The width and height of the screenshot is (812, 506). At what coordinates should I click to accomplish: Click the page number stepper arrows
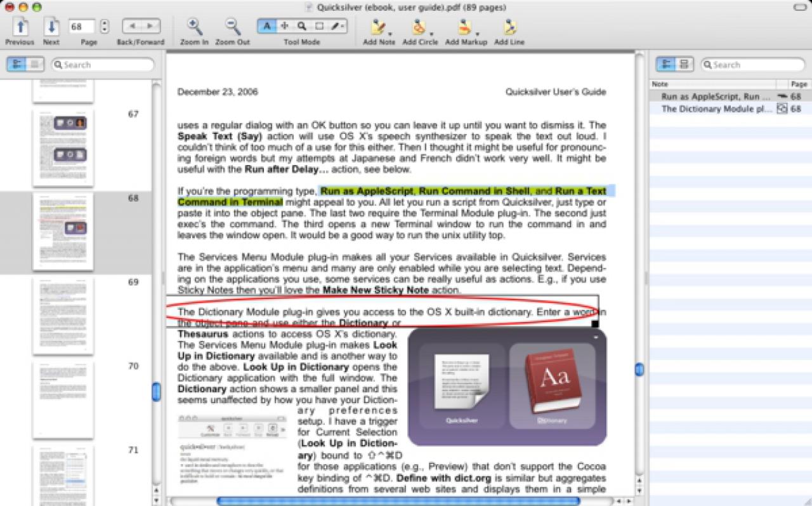105,27
